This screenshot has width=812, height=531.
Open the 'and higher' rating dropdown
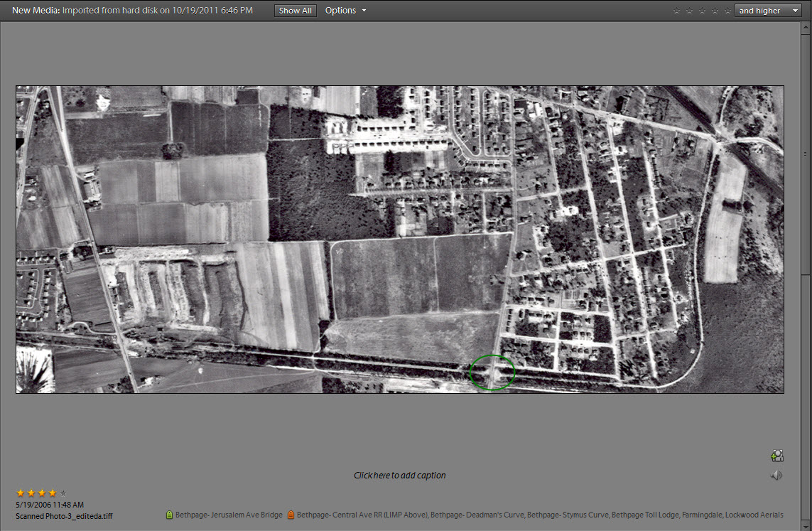[x=768, y=11]
